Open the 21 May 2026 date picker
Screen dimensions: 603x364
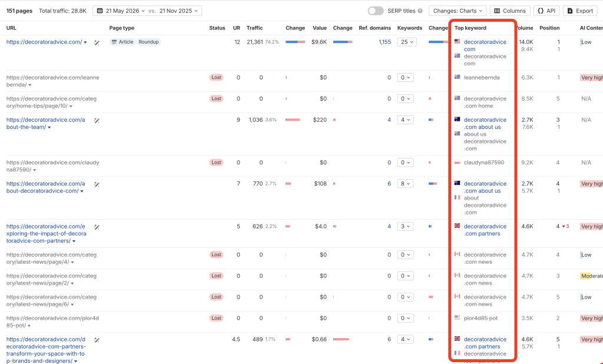coord(121,11)
